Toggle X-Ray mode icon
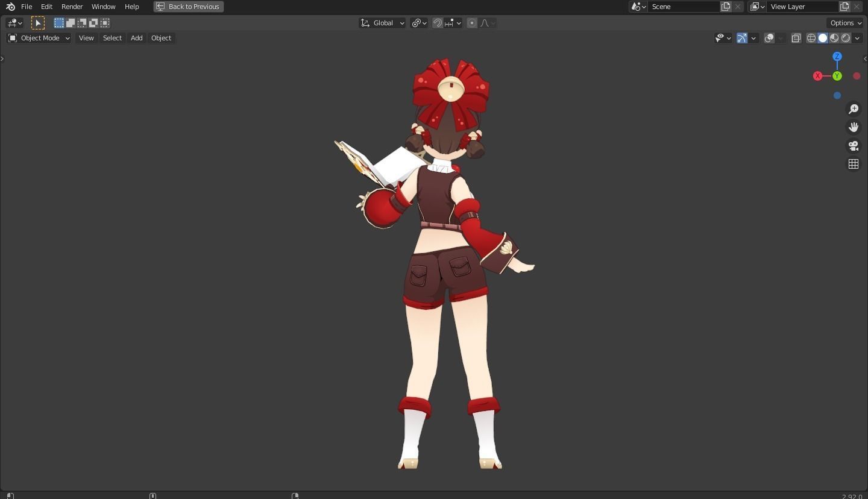The image size is (868, 499). point(796,38)
